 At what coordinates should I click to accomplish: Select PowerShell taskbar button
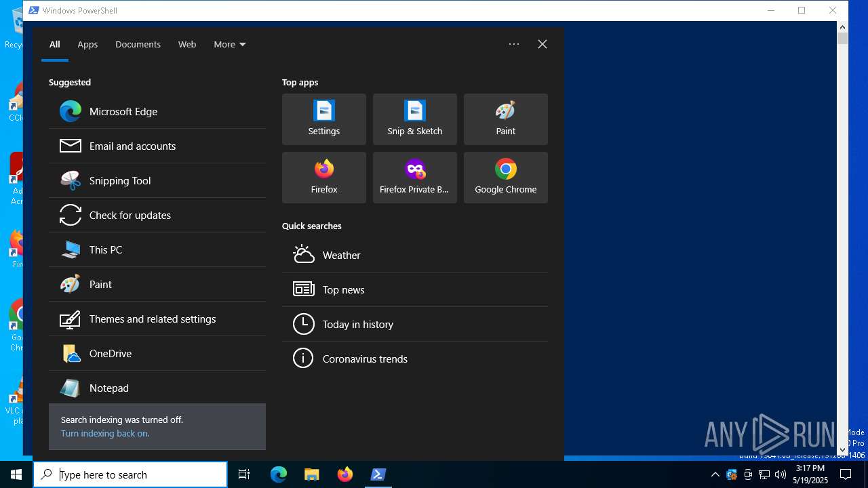point(378,474)
